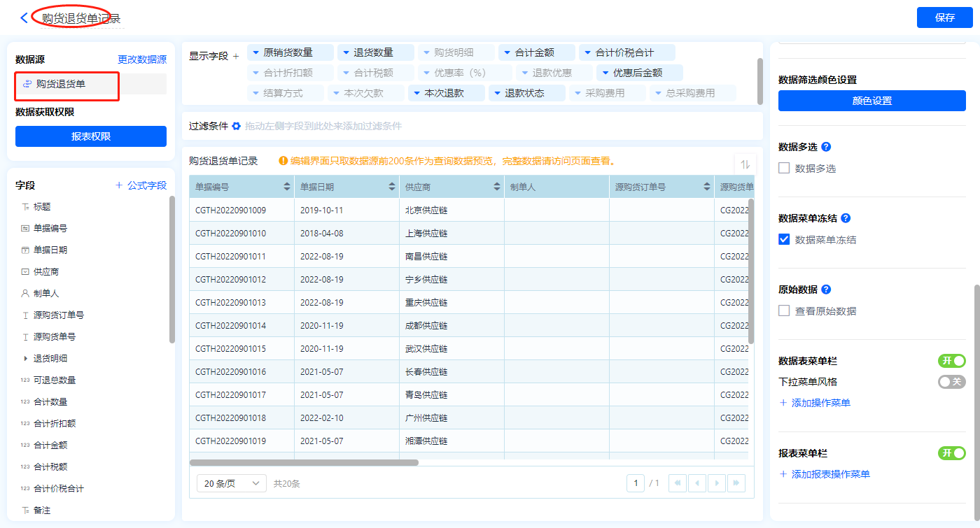The height and width of the screenshot is (528, 980).
Task: Open the 颜色设置 button
Action: click(871, 101)
